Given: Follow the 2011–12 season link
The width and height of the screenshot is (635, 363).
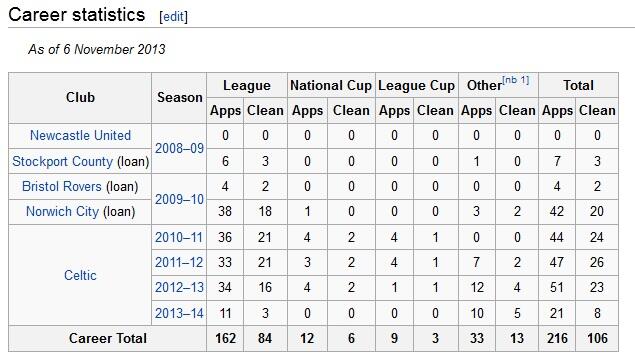Looking at the screenshot, I should 179,263.
